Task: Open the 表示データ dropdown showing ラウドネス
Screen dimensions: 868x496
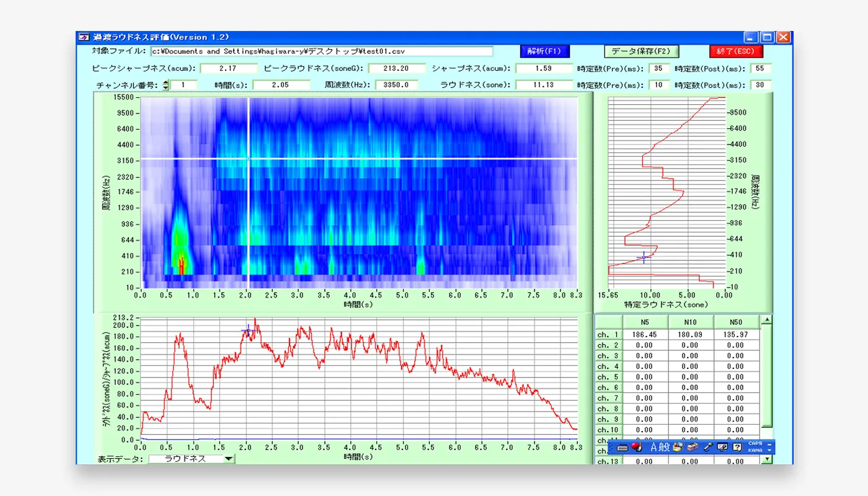Action: click(229, 459)
